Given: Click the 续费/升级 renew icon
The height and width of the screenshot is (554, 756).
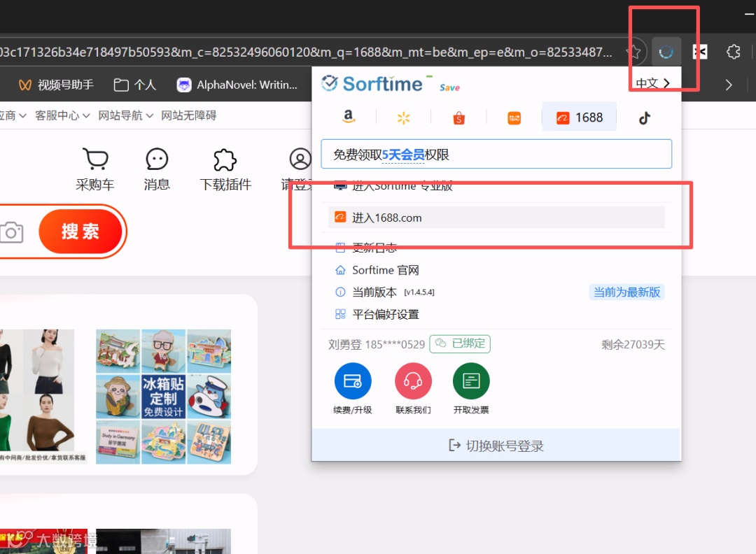Looking at the screenshot, I should click(352, 381).
